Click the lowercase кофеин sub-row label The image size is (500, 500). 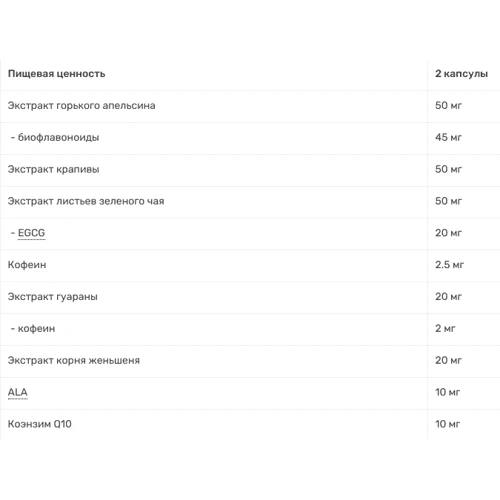click(36, 329)
